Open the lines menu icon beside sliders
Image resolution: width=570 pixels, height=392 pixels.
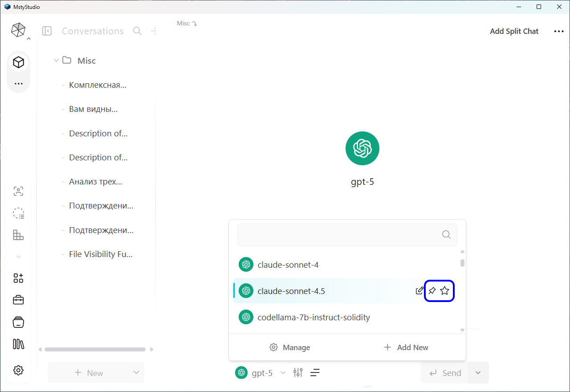[315, 372]
